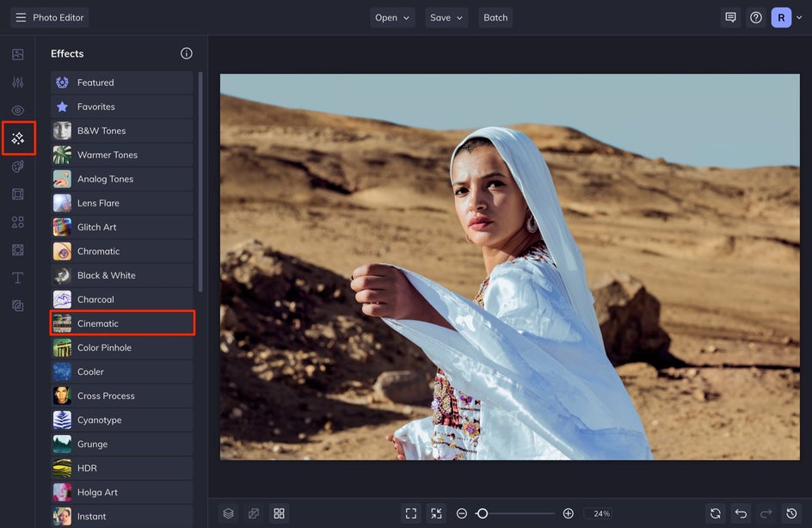Open the feedback chat icon
This screenshot has width=812, height=528.
click(x=730, y=17)
